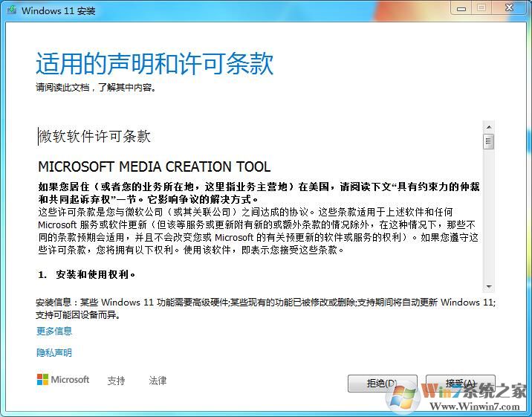Click the license text scrollbar thumb
The image size is (532, 417).
[x=489, y=141]
